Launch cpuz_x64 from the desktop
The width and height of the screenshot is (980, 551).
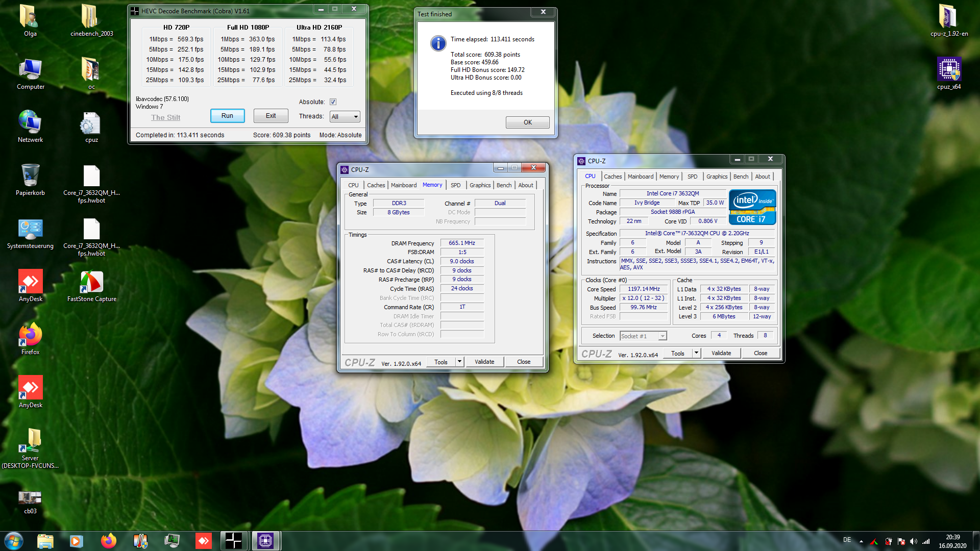coord(949,73)
